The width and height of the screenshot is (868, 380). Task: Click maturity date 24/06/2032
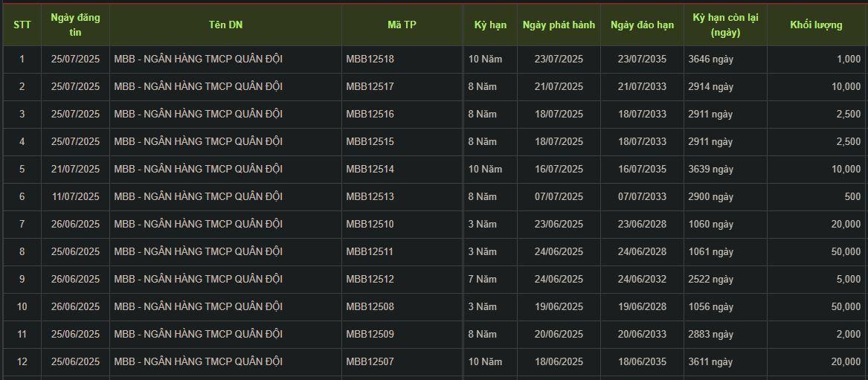click(642, 280)
